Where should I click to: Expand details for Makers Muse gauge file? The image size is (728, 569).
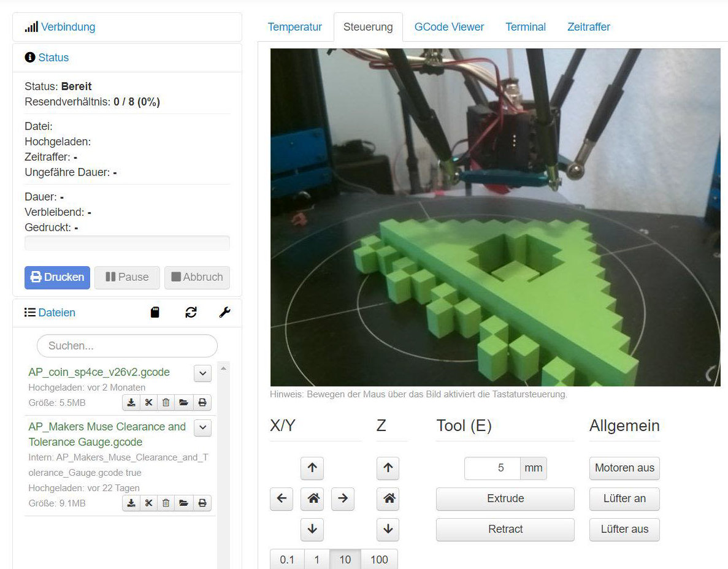coord(202,427)
